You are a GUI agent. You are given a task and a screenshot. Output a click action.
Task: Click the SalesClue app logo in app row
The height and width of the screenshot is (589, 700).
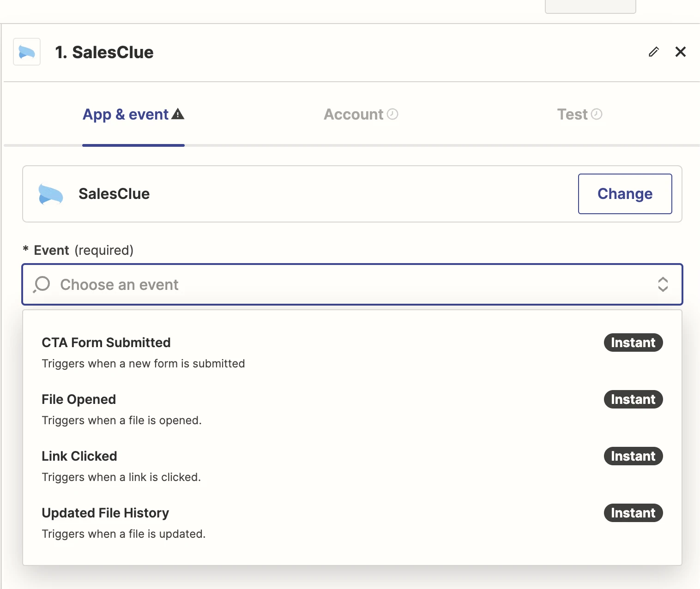tap(51, 194)
